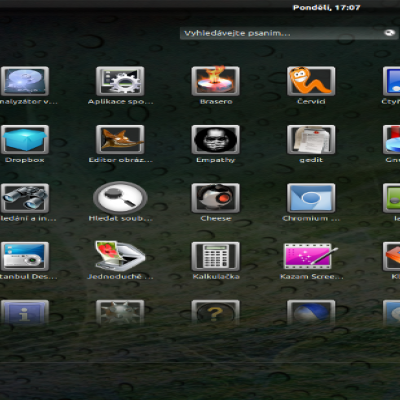Click the 'Aplikace spo...' label text
The width and height of the screenshot is (400, 400).
pos(120,102)
